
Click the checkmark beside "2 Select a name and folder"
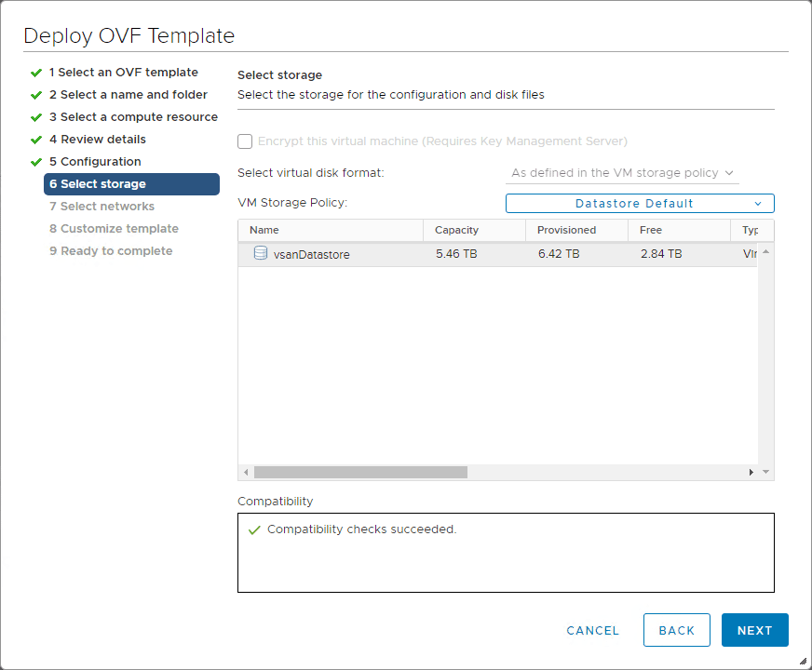tap(35, 94)
